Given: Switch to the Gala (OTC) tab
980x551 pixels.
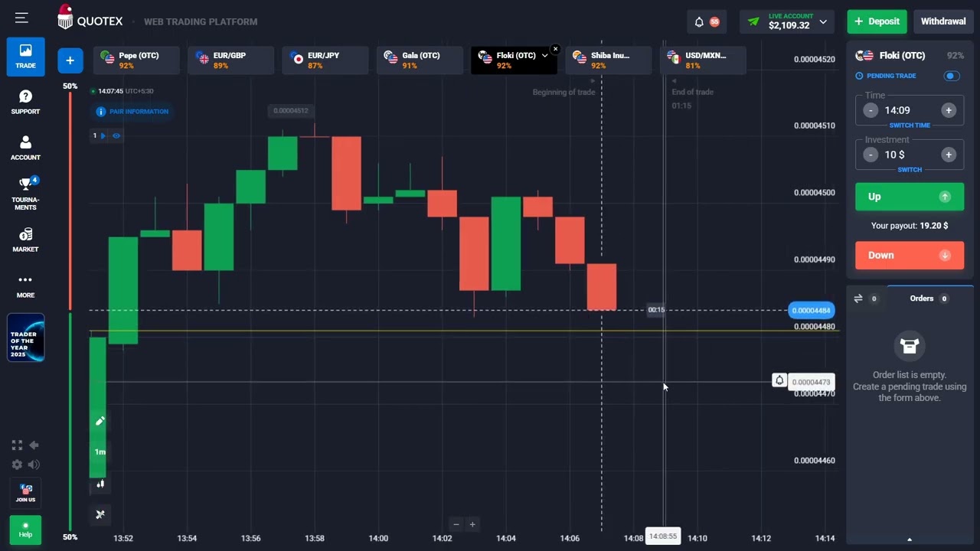Looking at the screenshot, I should click(x=420, y=60).
